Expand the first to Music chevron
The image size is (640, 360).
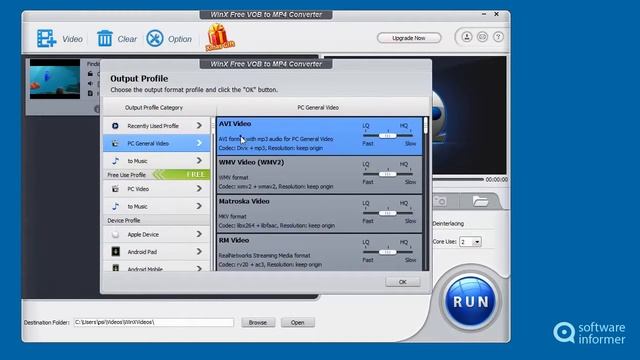click(x=199, y=160)
